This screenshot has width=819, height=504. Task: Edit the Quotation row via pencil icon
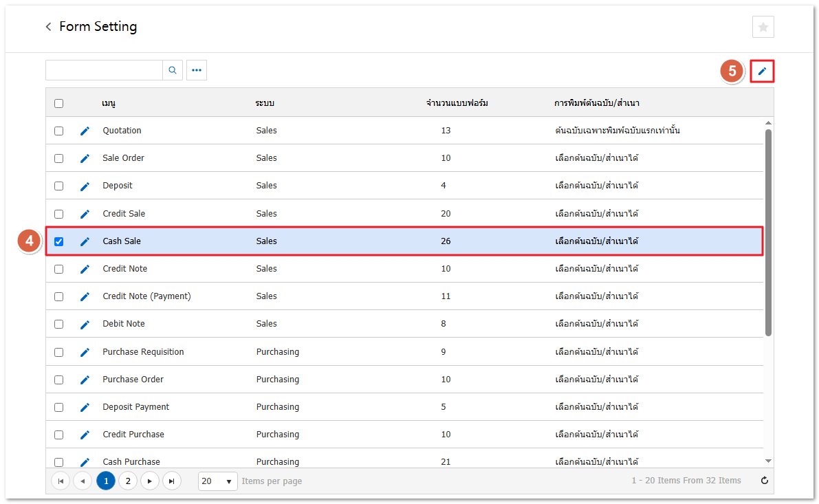tap(85, 131)
